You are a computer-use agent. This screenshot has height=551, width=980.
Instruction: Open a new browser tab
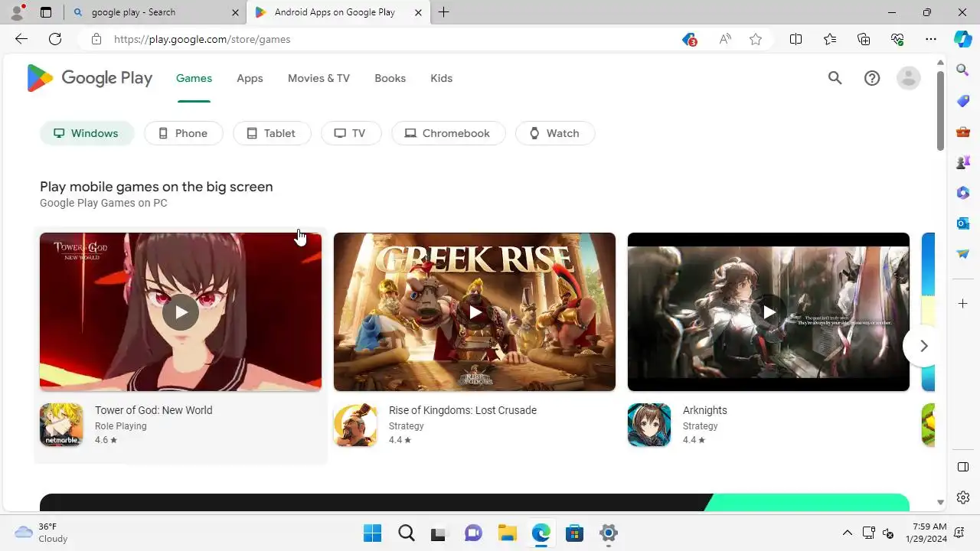coord(443,12)
